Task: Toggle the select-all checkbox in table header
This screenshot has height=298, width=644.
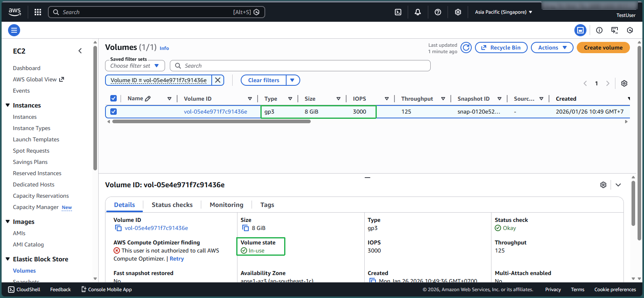Action: pos(114,99)
